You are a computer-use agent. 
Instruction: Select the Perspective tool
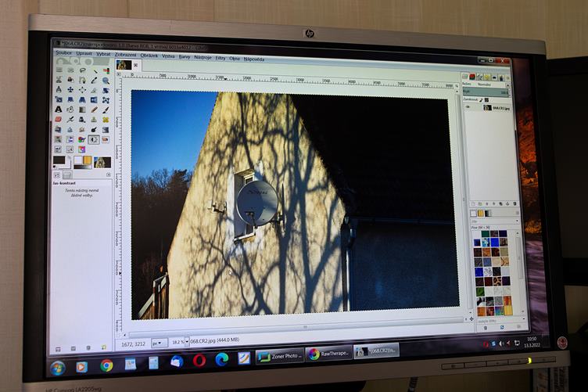pos(82,100)
